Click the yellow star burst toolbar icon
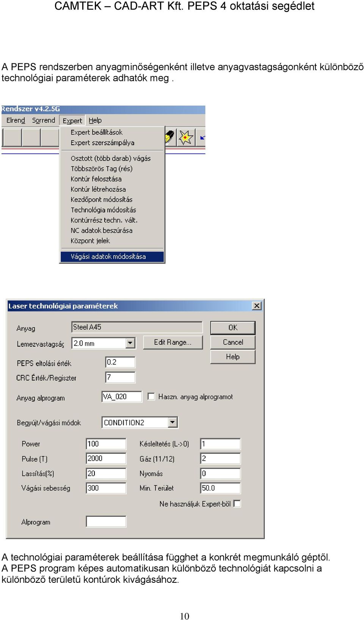 pyautogui.click(x=186, y=137)
